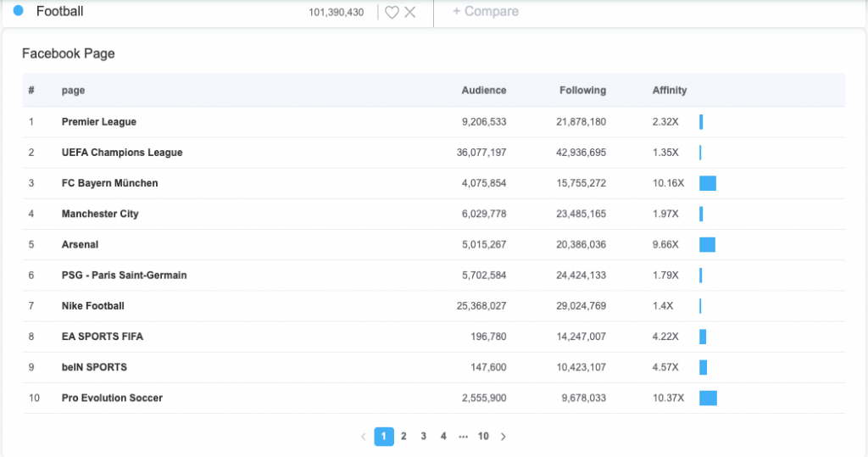The height and width of the screenshot is (457, 868).
Task: Click the UEFA Champions League affinity bar
Action: tap(700, 153)
